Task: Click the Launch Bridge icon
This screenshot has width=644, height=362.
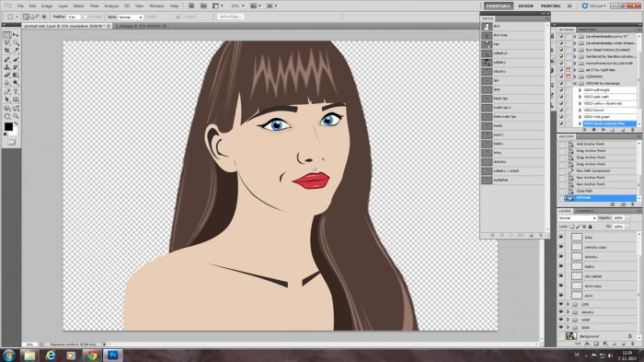Action: click(191, 6)
